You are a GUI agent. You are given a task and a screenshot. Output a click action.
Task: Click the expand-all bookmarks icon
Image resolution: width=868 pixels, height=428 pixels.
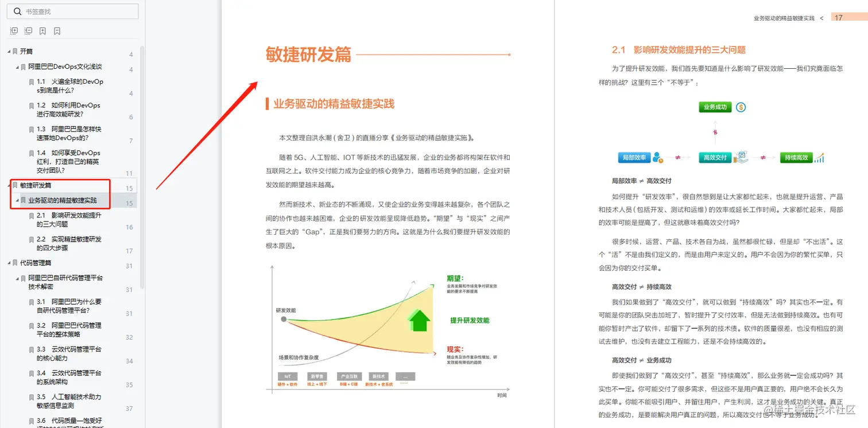click(x=14, y=31)
